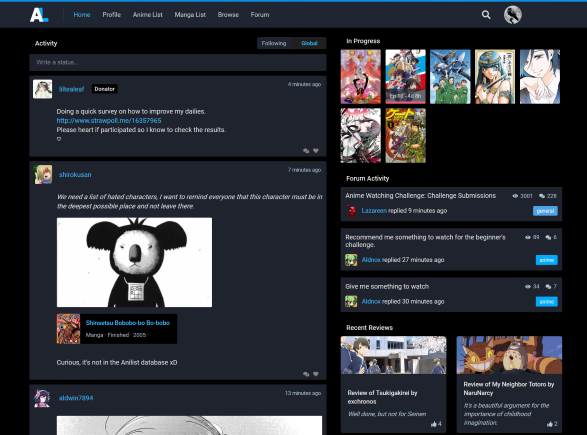Click the general forum tag button
This screenshot has width=587, height=435.
point(545,211)
